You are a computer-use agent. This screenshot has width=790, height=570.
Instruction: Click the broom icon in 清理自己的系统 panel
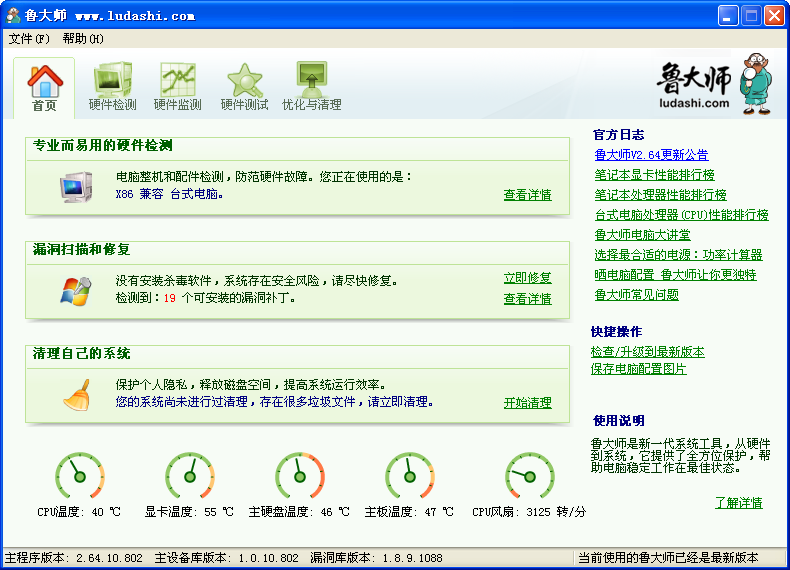77,395
